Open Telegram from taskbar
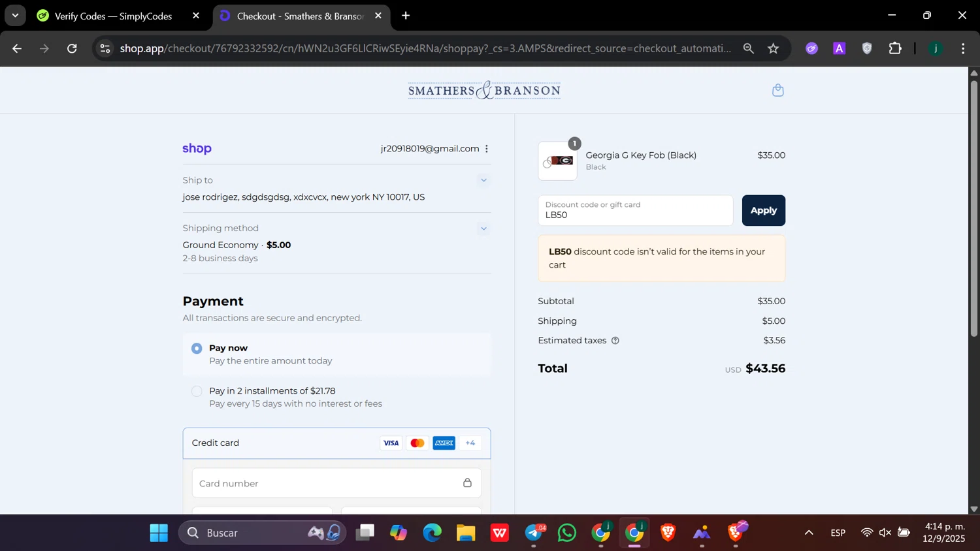The height and width of the screenshot is (551, 980). pyautogui.click(x=534, y=533)
